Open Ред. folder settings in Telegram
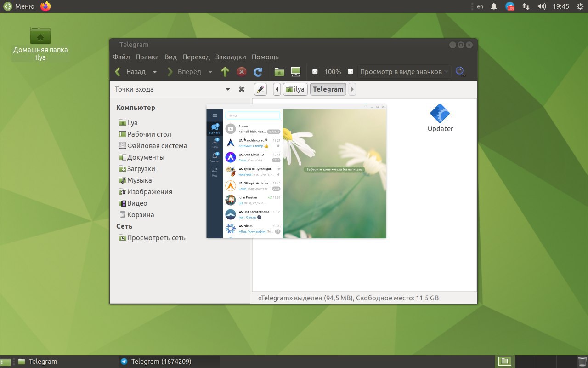The height and width of the screenshot is (368, 588). point(215,172)
